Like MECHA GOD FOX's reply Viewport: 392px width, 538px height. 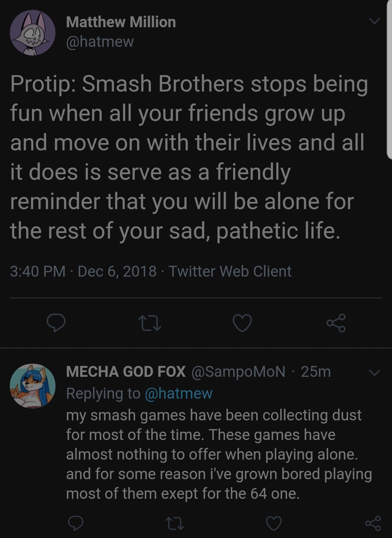[274, 523]
